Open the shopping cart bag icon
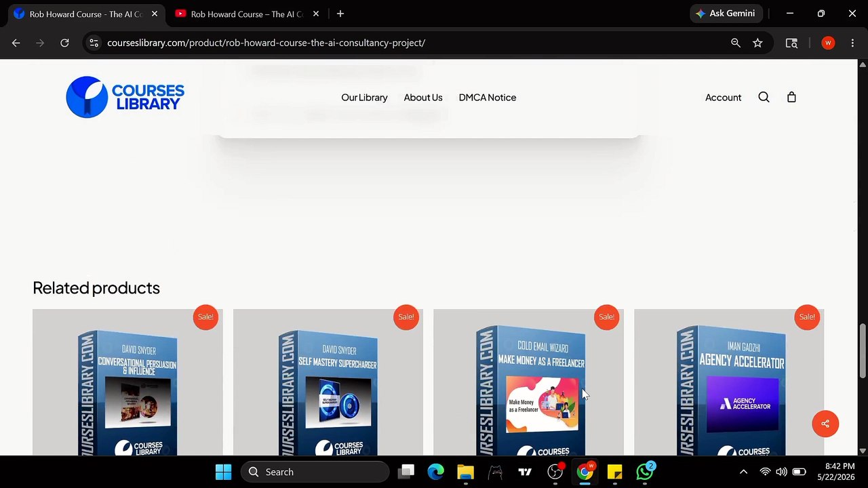The height and width of the screenshot is (488, 868). (x=791, y=97)
